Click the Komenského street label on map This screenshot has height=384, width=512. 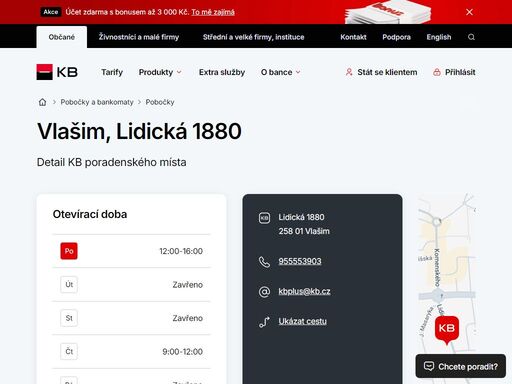click(x=437, y=268)
